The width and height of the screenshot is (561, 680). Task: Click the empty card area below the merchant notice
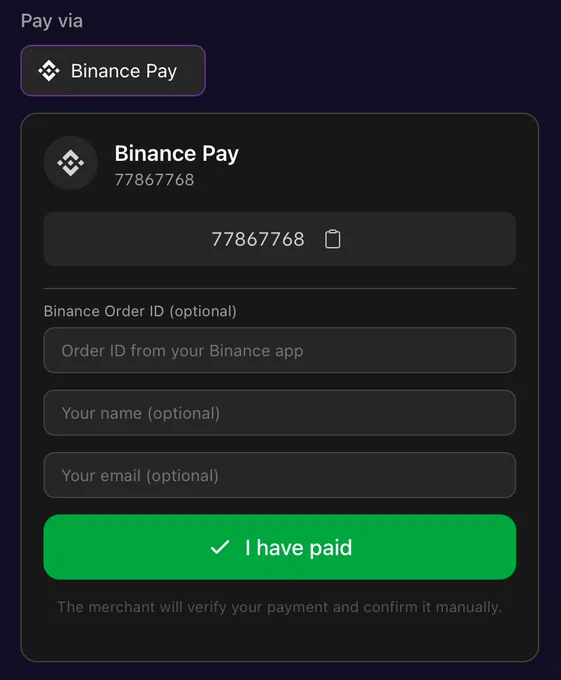280,640
